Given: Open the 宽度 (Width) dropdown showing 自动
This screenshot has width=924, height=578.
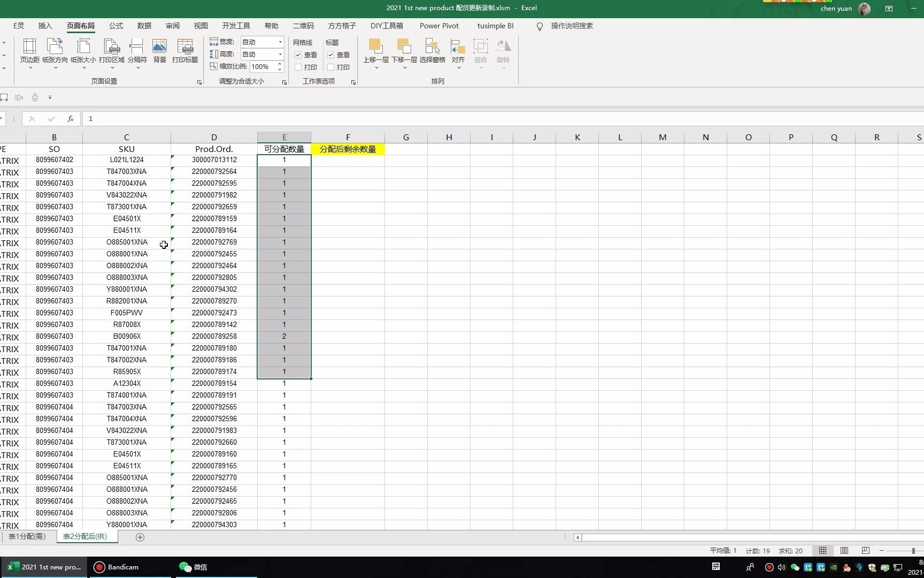Looking at the screenshot, I should 280,42.
